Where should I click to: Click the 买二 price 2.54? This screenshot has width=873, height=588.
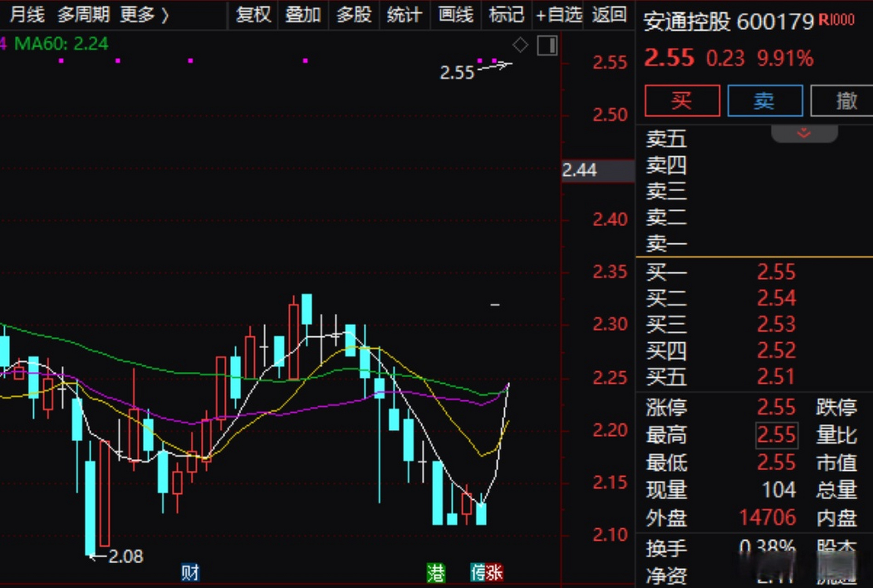coord(776,298)
